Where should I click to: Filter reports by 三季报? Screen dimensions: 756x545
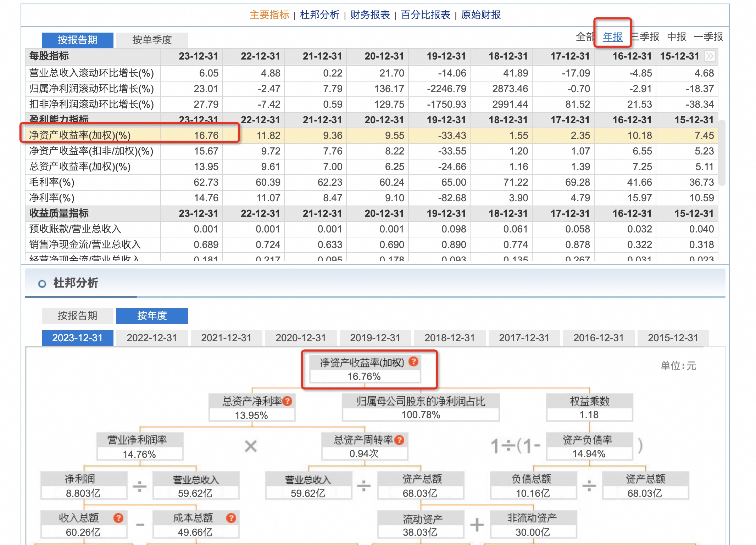(x=645, y=37)
